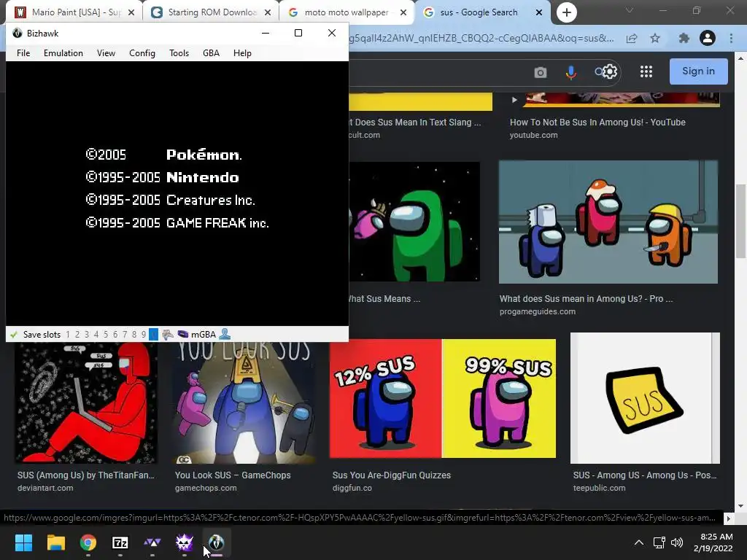Open the volume control in tray
747x560 pixels.
pyautogui.click(x=677, y=542)
